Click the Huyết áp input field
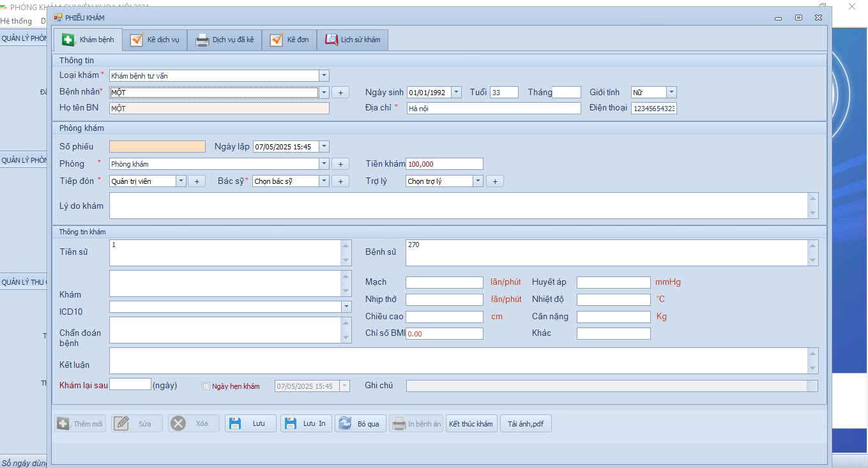 tap(614, 282)
